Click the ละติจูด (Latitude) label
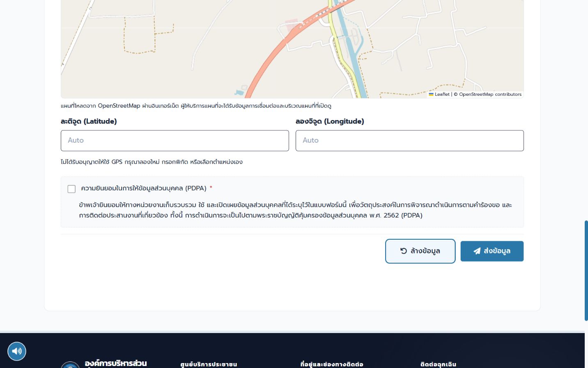This screenshot has height=368, width=588. coord(89,121)
